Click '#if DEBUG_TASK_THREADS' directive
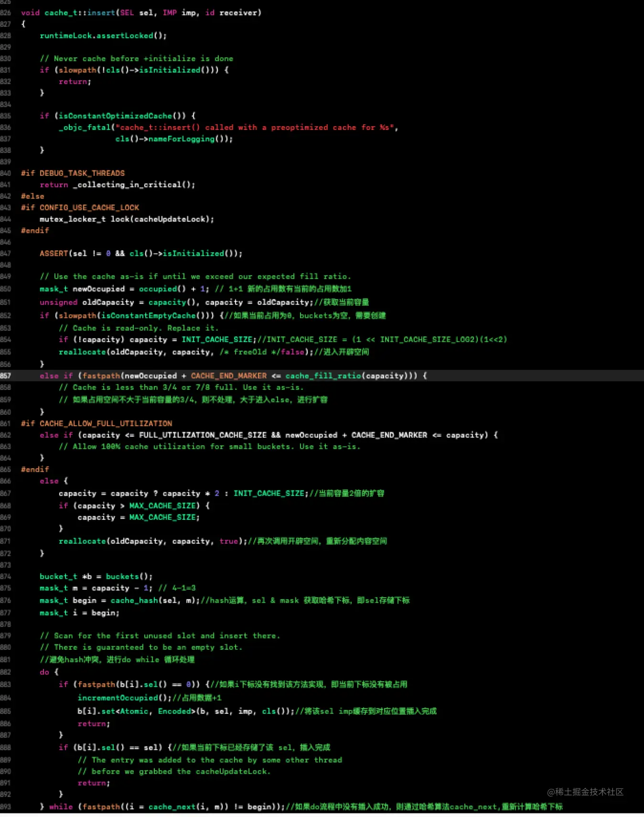The image size is (644, 817). point(73,173)
